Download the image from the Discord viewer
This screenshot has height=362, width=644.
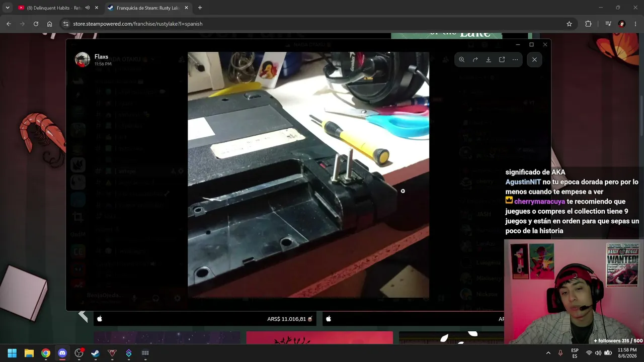[488, 59]
